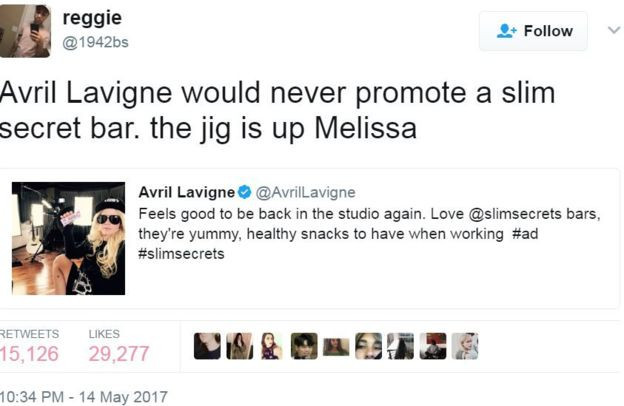Viewport: 624px width, 406px height.
Task: Open the second liker avatar with dark-haired person
Action: pyautogui.click(x=240, y=346)
